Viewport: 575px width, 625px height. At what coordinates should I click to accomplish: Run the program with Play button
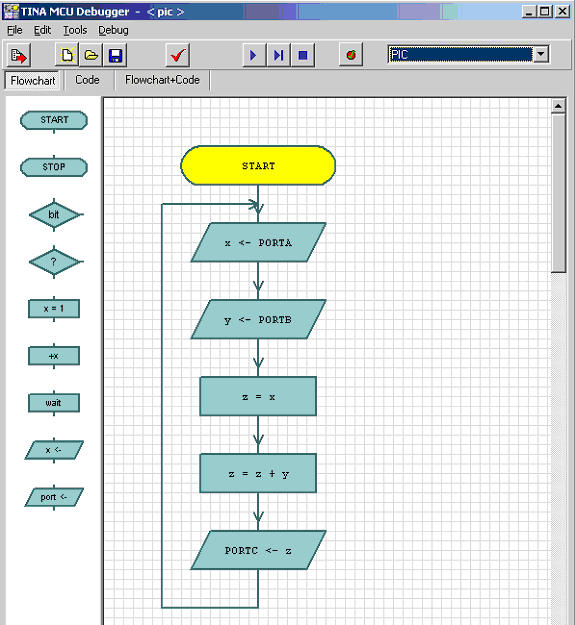254,55
